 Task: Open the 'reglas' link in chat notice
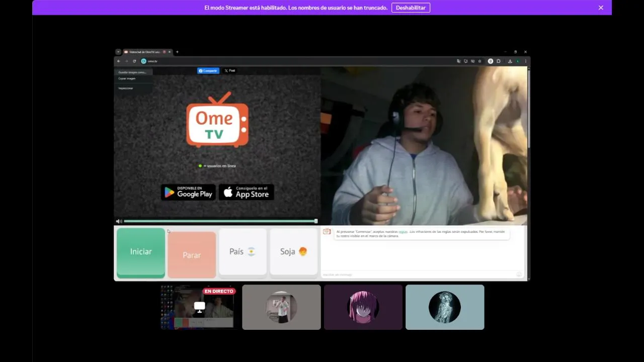click(403, 232)
